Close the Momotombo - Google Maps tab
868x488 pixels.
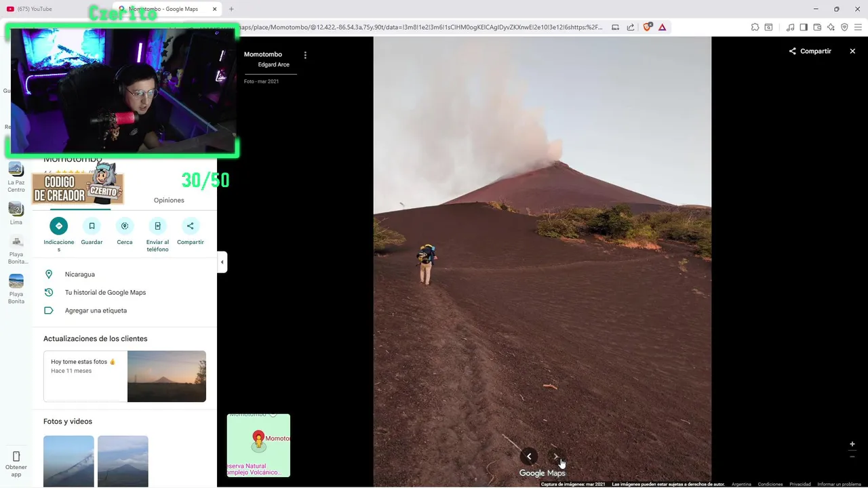(215, 9)
